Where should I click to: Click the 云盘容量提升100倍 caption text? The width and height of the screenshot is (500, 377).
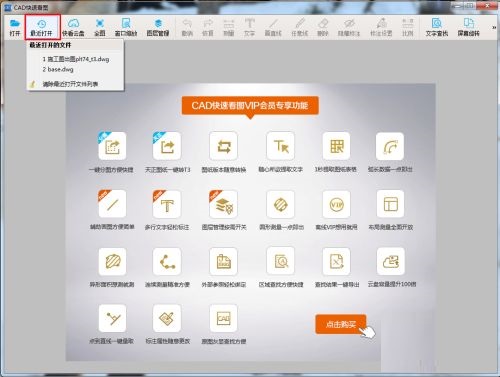[x=392, y=284]
